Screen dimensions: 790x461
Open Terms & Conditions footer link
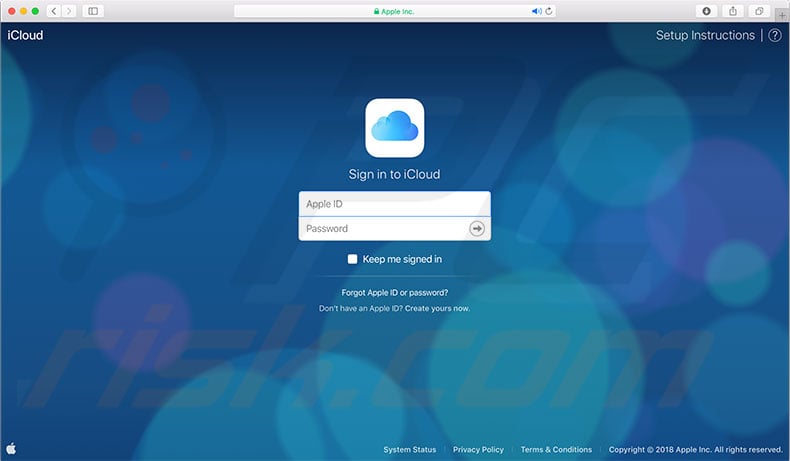(x=556, y=449)
